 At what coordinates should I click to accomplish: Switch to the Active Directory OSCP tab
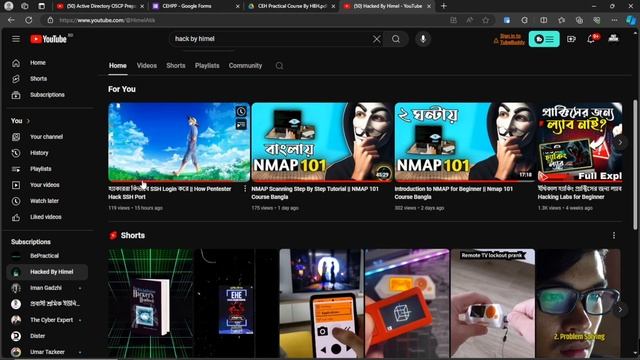coord(100,6)
